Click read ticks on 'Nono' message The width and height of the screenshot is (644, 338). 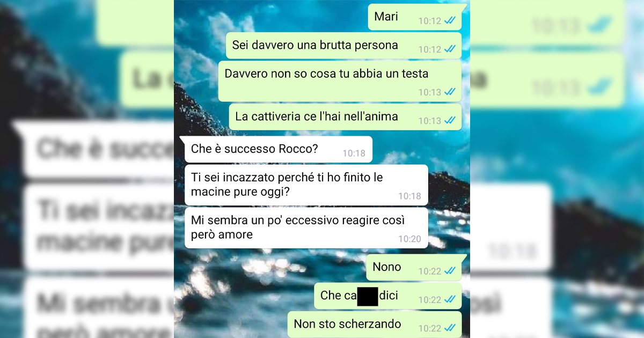coord(450,271)
